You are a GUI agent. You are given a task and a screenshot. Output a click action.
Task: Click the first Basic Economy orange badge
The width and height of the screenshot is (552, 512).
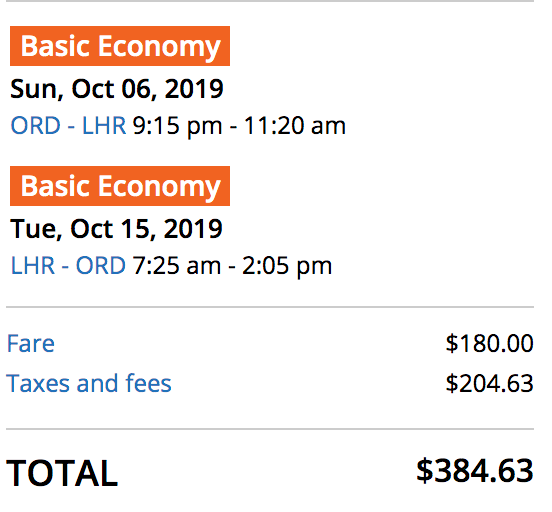[120, 46]
